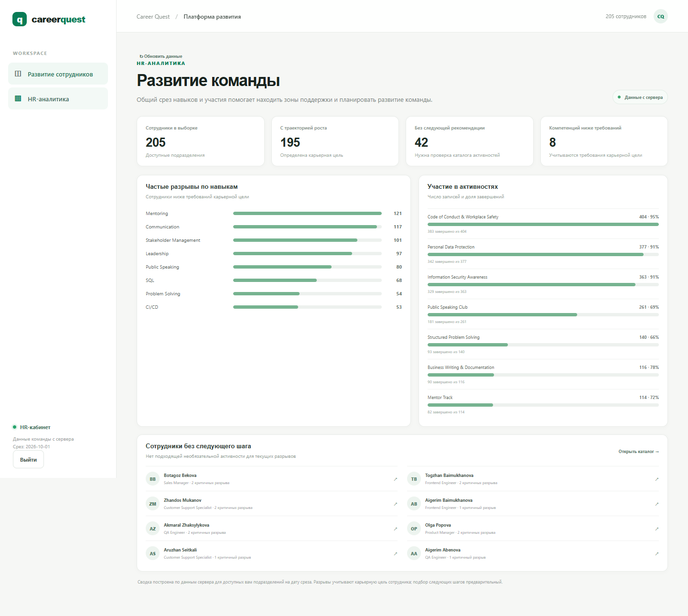Switch to HR-аналитика sidebar item
Screen dimensions: 688x616
tap(58, 99)
